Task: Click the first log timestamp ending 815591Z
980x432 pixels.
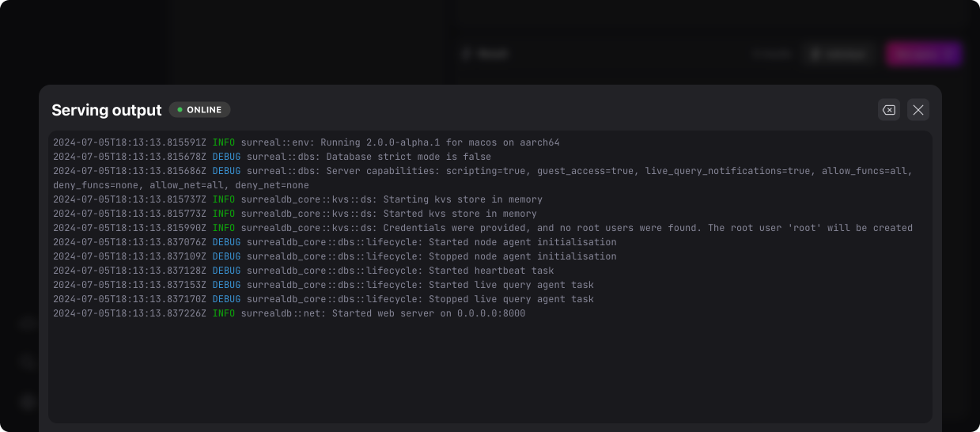Action: (x=130, y=142)
